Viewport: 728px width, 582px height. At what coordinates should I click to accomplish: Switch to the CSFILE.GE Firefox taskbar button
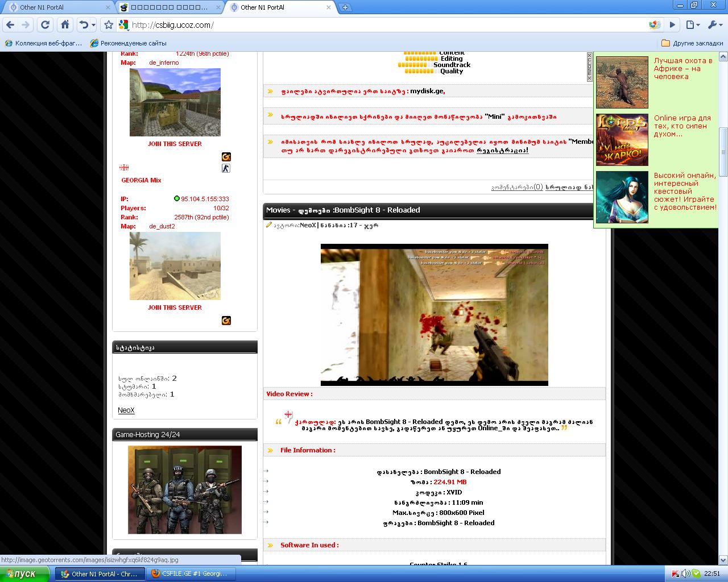tap(190, 574)
